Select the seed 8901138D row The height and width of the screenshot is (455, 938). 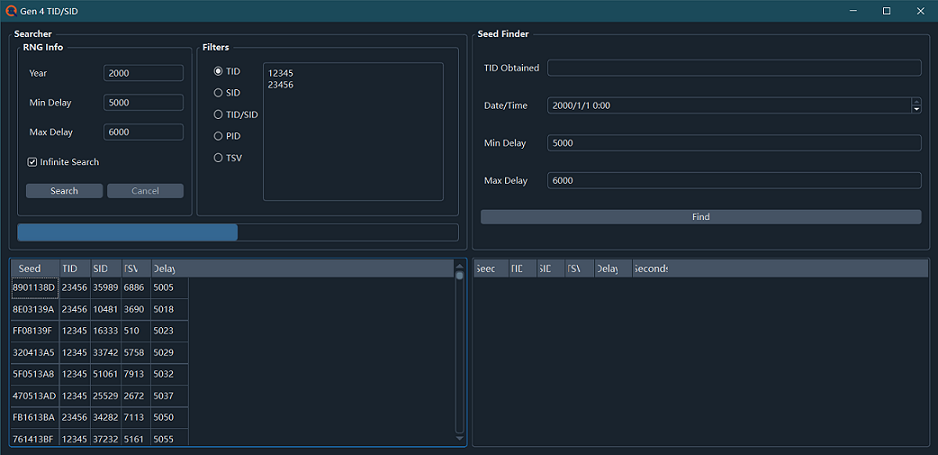(34, 288)
